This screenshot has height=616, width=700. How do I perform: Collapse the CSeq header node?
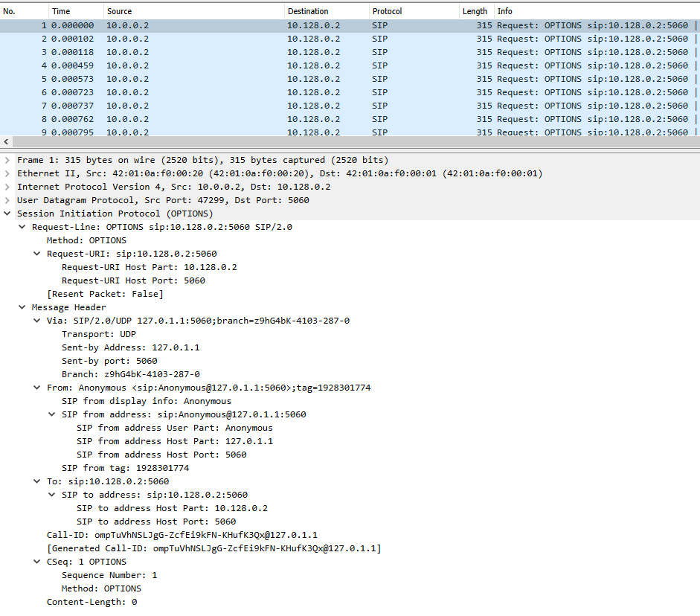tap(37, 562)
